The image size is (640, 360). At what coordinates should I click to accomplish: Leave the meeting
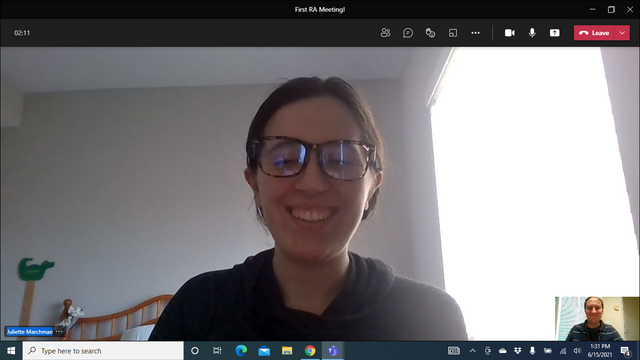[x=594, y=33]
